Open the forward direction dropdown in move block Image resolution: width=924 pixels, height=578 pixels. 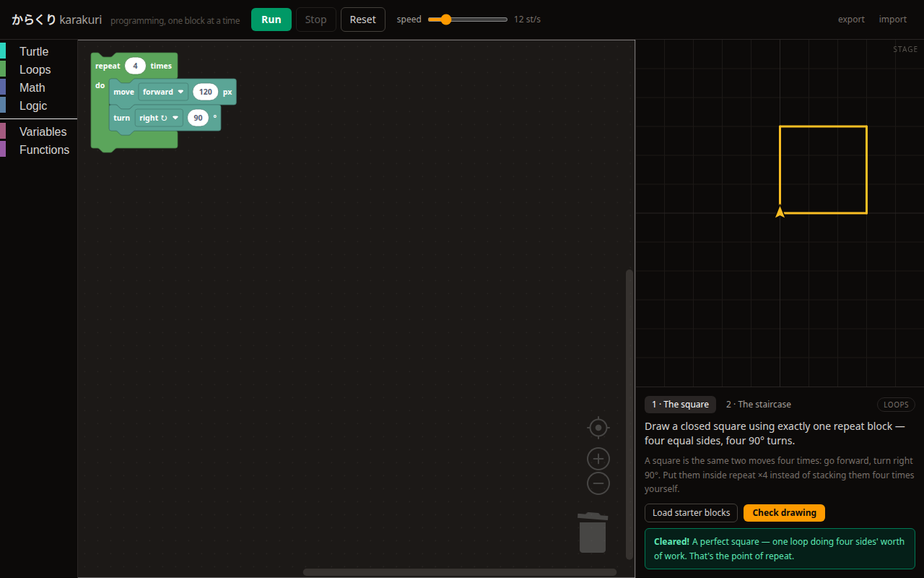pyautogui.click(x=163, y=92)
